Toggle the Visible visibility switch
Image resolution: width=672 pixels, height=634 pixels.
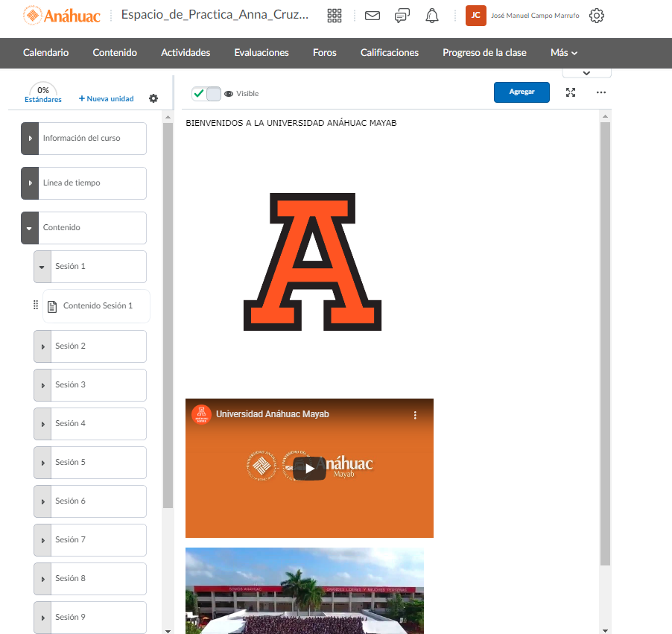click(206, 93)
